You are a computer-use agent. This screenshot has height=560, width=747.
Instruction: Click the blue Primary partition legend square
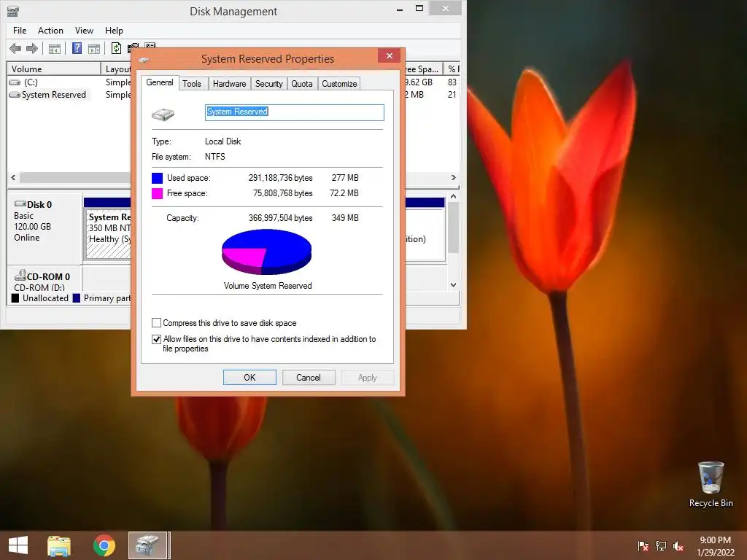point(76,298)
